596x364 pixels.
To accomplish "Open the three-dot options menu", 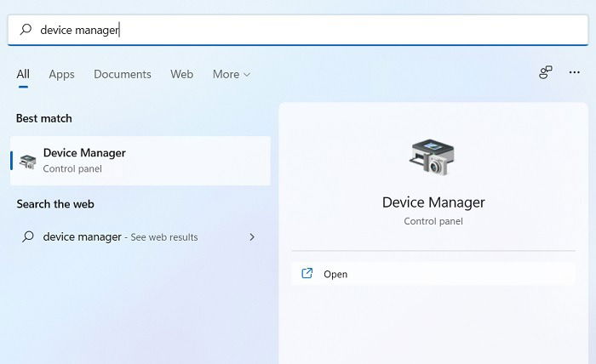I will tap(575, 72).
